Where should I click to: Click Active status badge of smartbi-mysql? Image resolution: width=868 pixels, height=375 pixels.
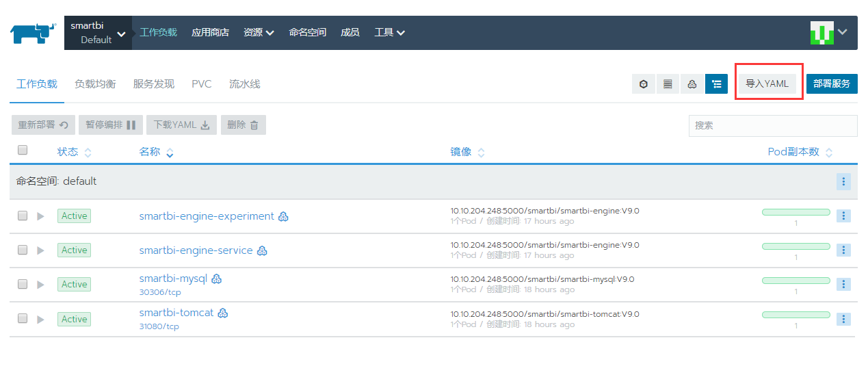[x=74, y=284]
